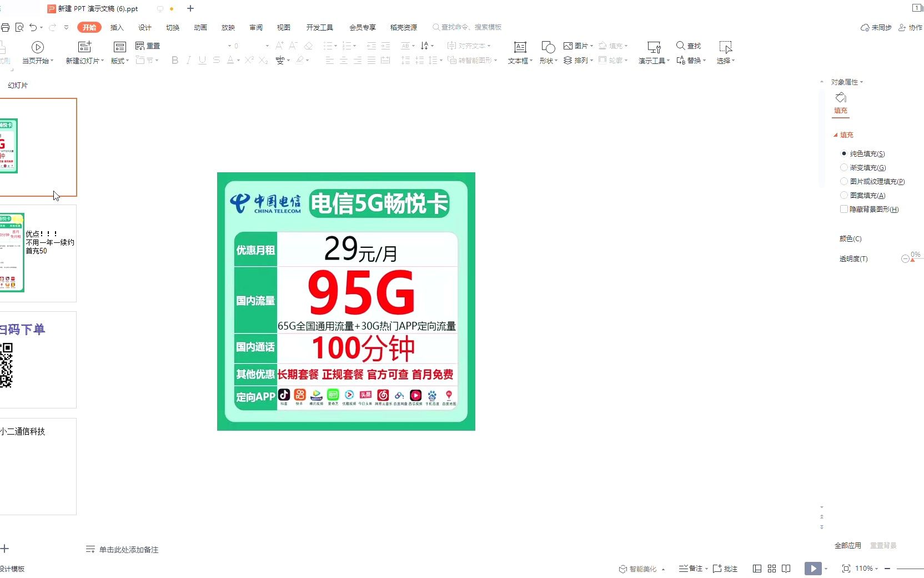Decrease transparency with minus button
The width and height of the screenshot is (924, 578).
[x=905, y=259]
